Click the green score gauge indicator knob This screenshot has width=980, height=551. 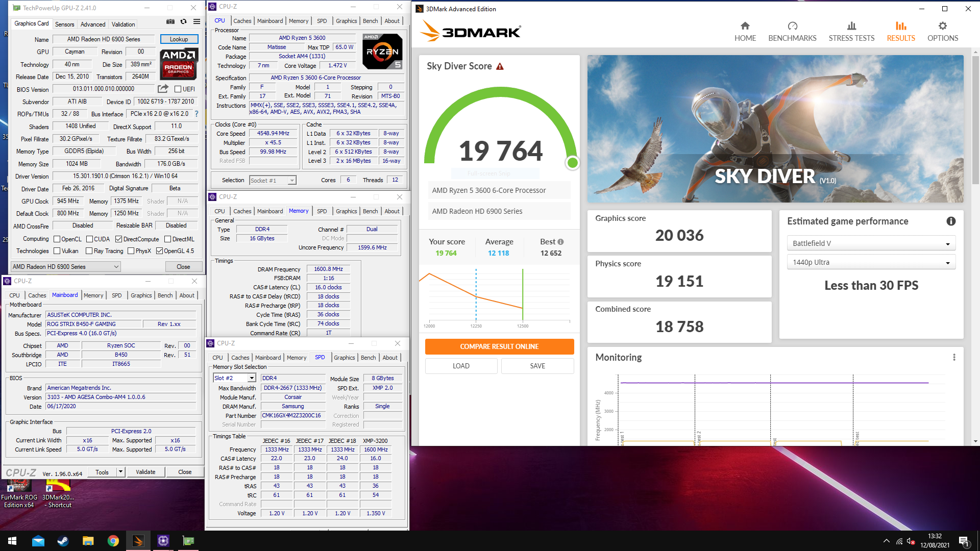tap(573, 163)
